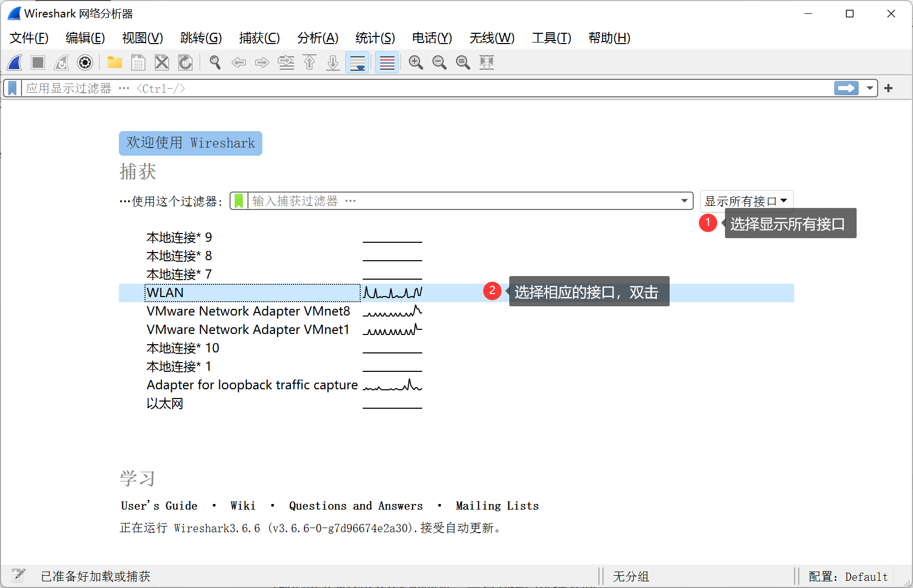Screen dimensions: 913x588
Task: Open the 电话(Y) menu
Action: [x=432, y=38]
